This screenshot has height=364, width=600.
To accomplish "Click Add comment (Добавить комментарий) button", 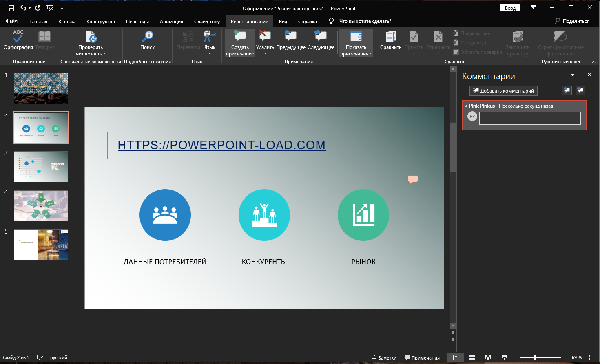I will point(503,91).
